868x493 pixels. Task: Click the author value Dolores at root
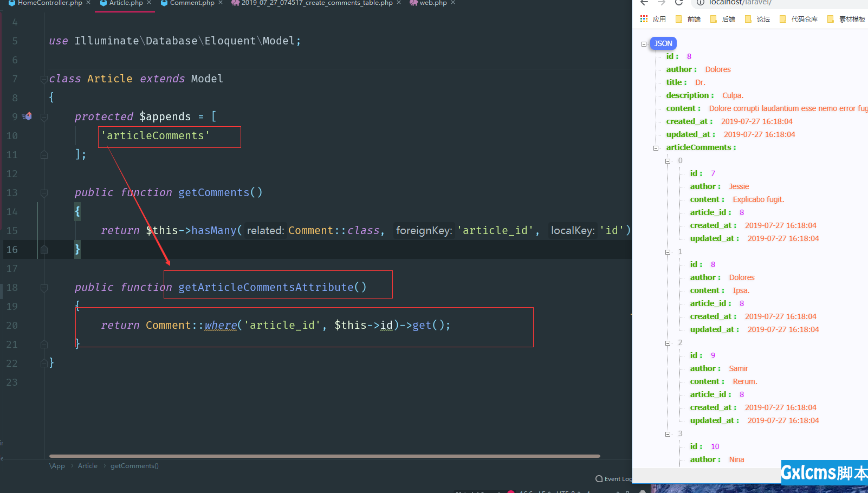pyautogui.click(x=718, y=69)
